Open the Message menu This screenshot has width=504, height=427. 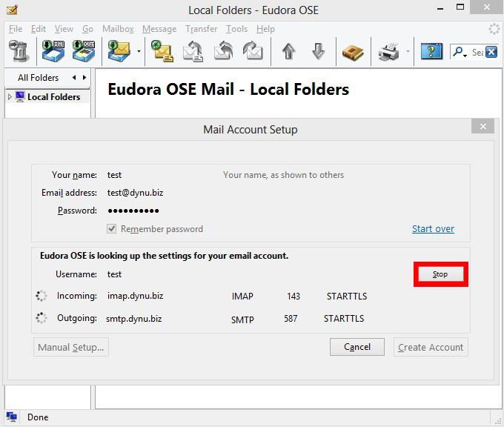[159, 29]
